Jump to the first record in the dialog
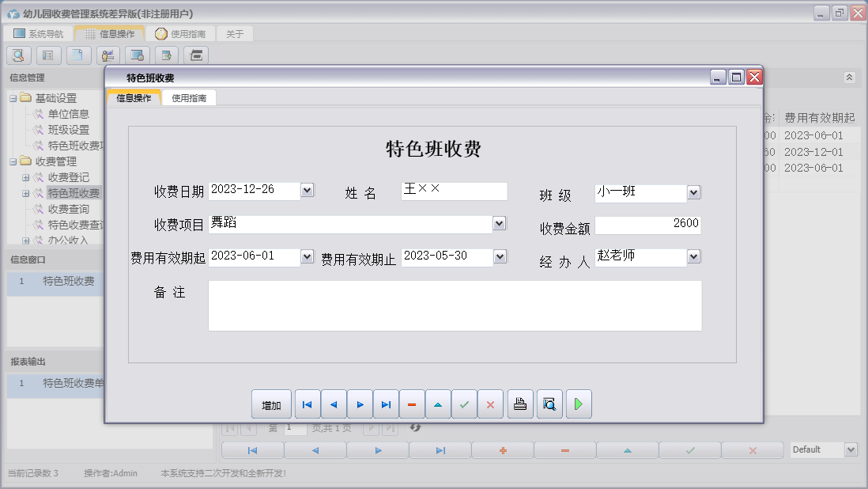The height and width of the screenshot is (489, 868). [308, 404]
